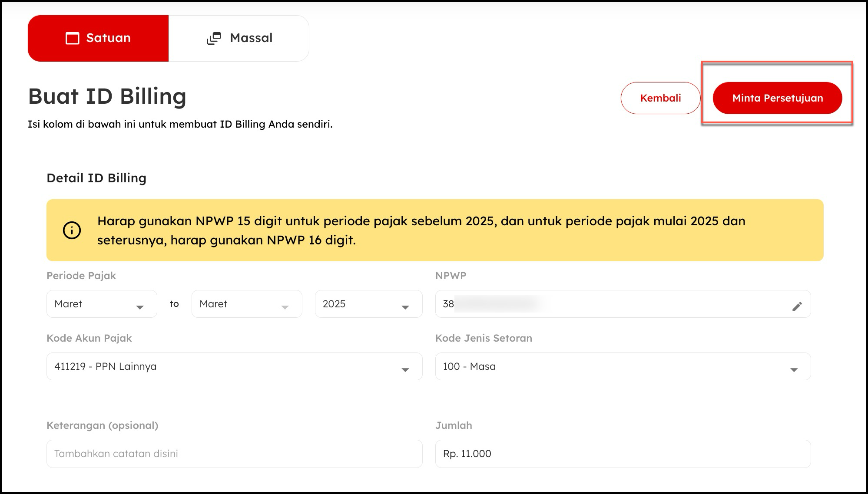The image size is (868, 494).
Task: Click the Satuan tab window icon
Action: coord(72,38)
